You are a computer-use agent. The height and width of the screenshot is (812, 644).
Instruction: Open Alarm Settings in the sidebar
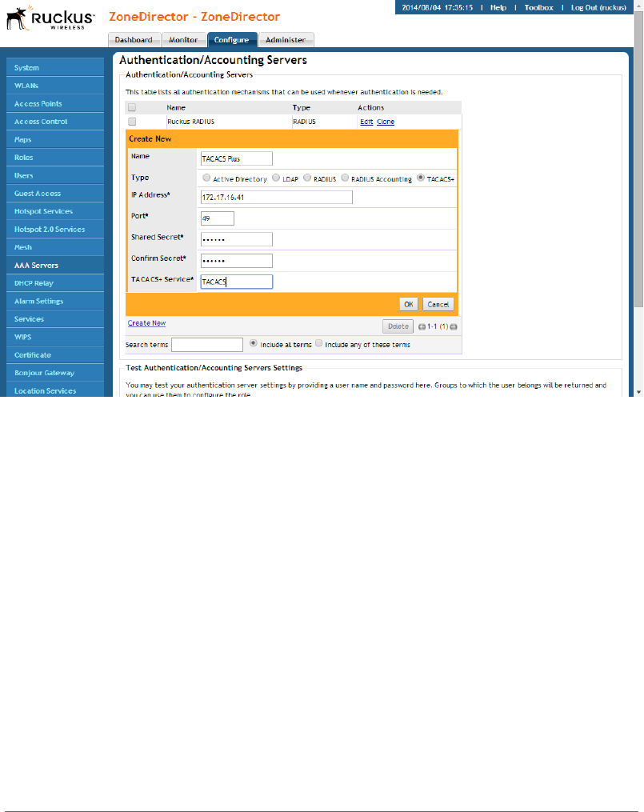point(55,301)
